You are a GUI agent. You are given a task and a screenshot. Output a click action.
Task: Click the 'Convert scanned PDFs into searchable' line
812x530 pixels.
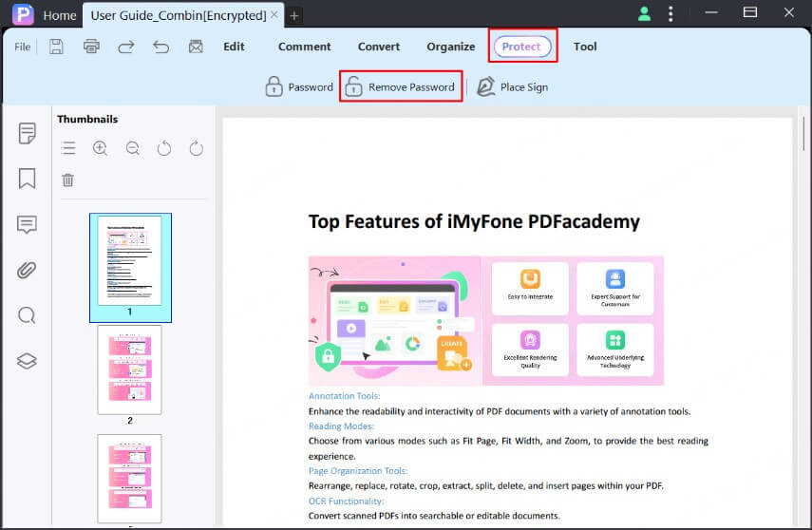point(434,516)
